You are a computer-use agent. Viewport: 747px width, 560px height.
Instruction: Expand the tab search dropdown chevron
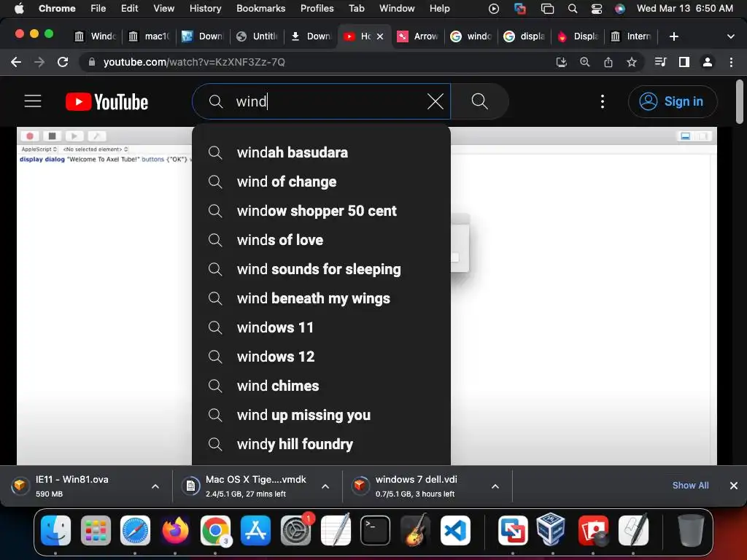[731, 36]
